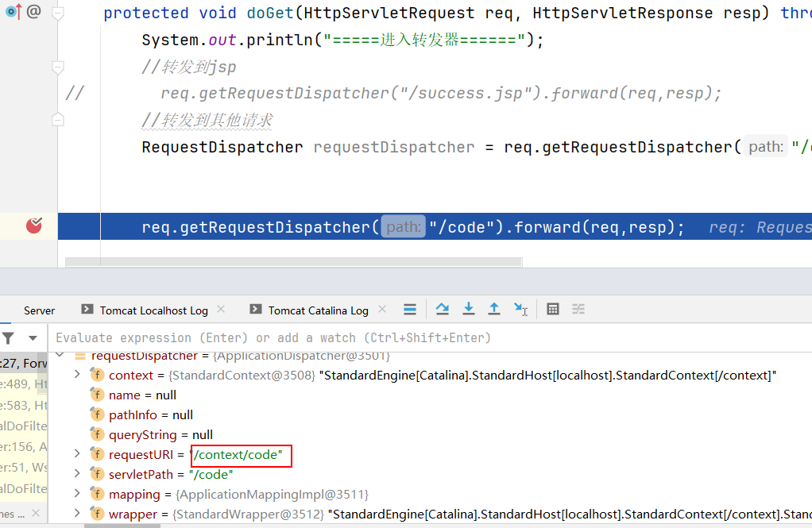The image size is (812, 528).
Task: Click the frames filter funnel icon
Action: click(8, 338)
